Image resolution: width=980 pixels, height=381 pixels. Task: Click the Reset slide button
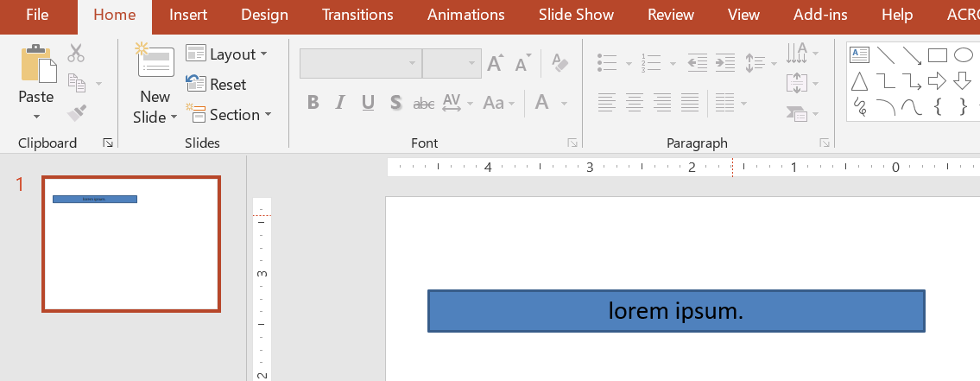pyautogui.click(x=216, y=85)
